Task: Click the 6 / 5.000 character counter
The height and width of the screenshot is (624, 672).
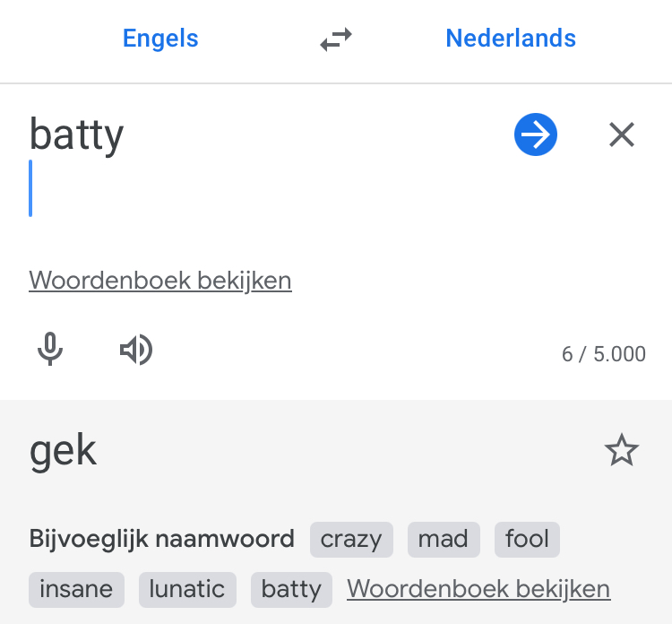Action: tap(603, 354)
